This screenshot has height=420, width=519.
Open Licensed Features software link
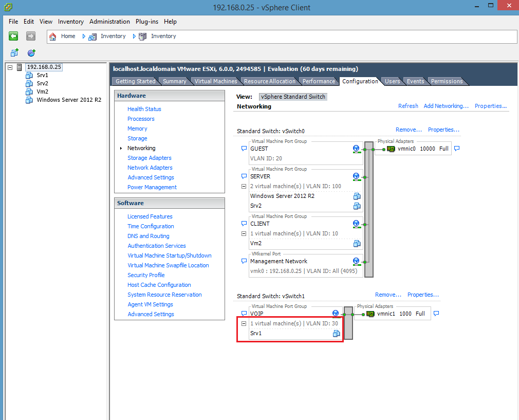[x=150, y=216]
